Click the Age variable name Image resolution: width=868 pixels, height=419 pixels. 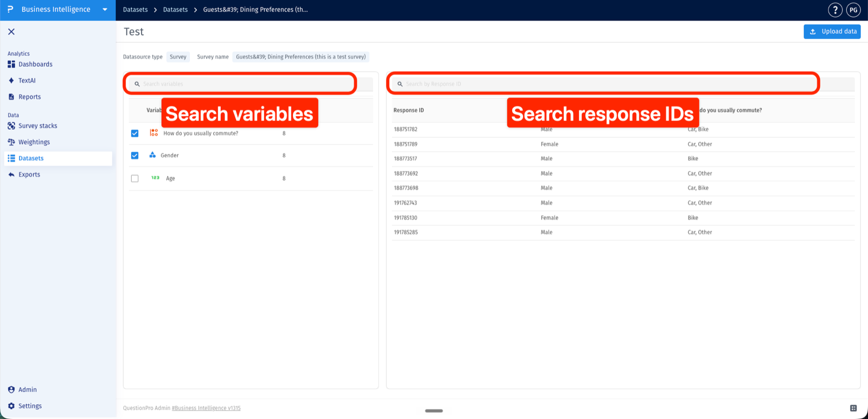pyautogui.click(x=170, y=178)
